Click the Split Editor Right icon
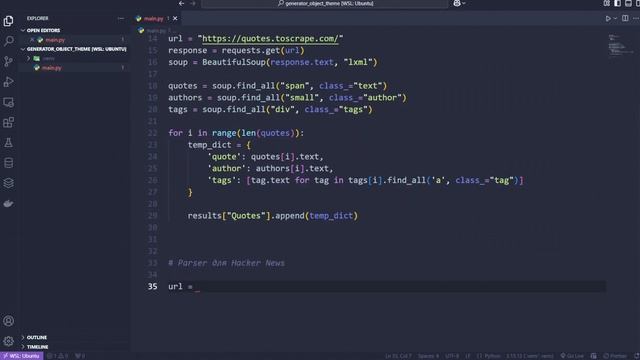 click(625, 18)
